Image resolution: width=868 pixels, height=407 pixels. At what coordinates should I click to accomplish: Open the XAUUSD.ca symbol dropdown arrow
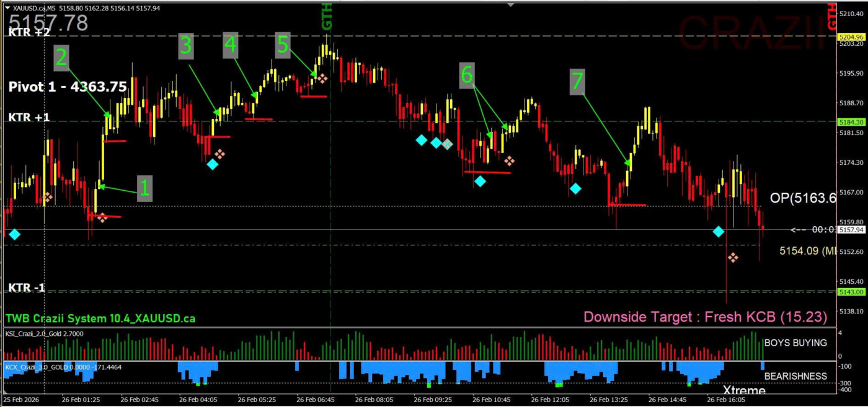[7, 7]
